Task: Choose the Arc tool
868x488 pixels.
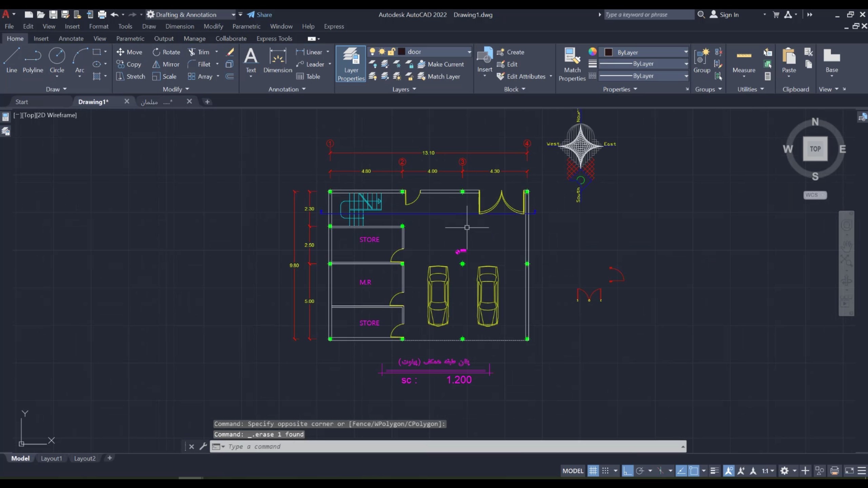Action: tap(80, 60)
